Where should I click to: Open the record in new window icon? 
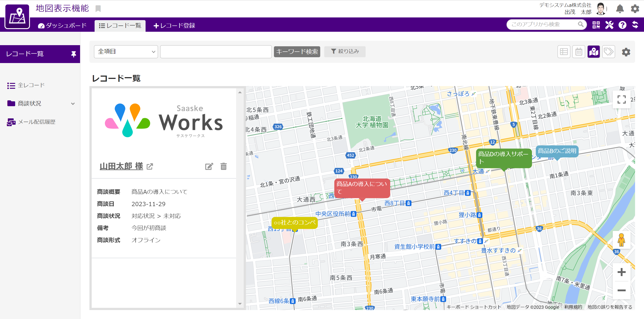(x=150, y=167)
